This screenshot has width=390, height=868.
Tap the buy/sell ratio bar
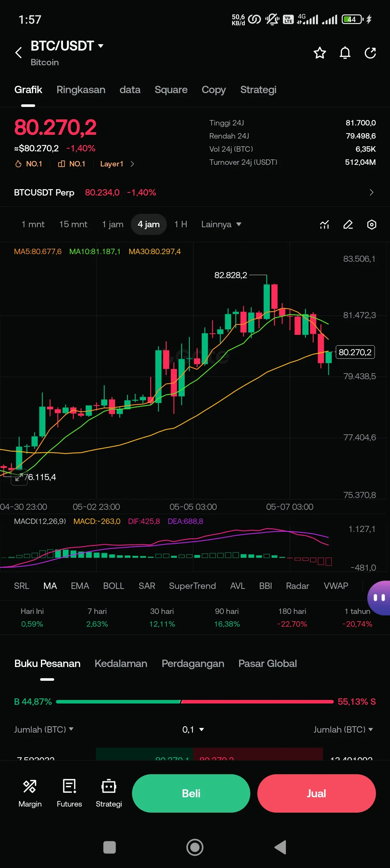click(195, 702)
